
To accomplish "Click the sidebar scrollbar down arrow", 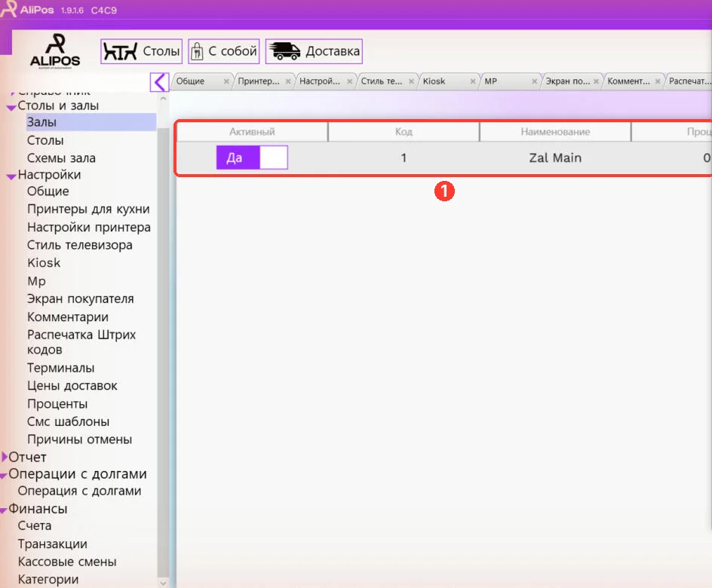I will (163, 582).
